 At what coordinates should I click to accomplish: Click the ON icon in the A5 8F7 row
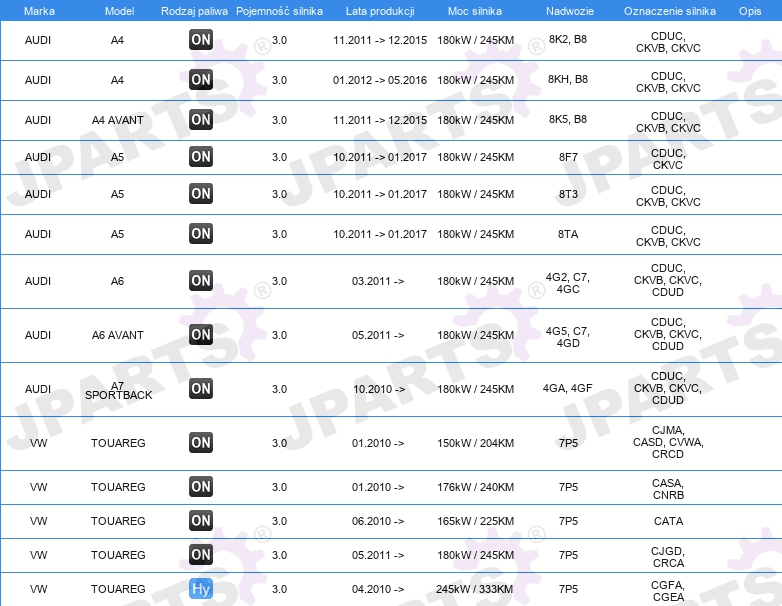[201, 157]
